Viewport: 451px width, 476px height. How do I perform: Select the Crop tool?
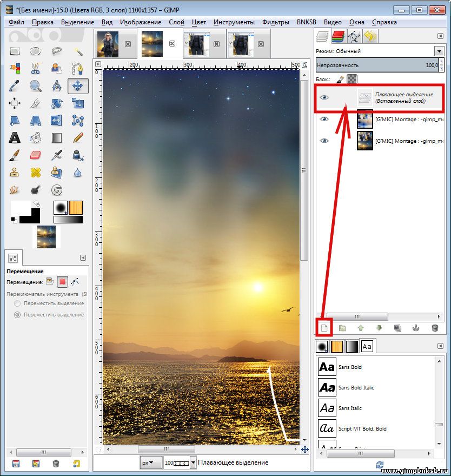click(x=36, y=103)
